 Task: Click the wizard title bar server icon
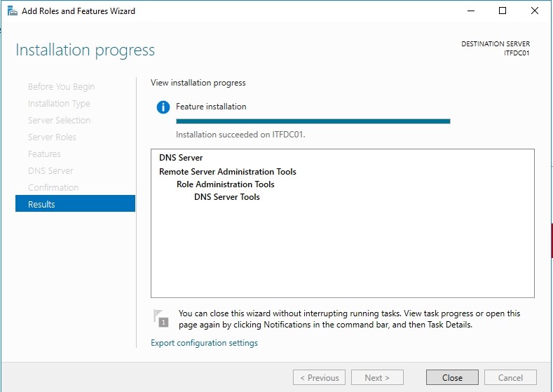pos(13,11)
